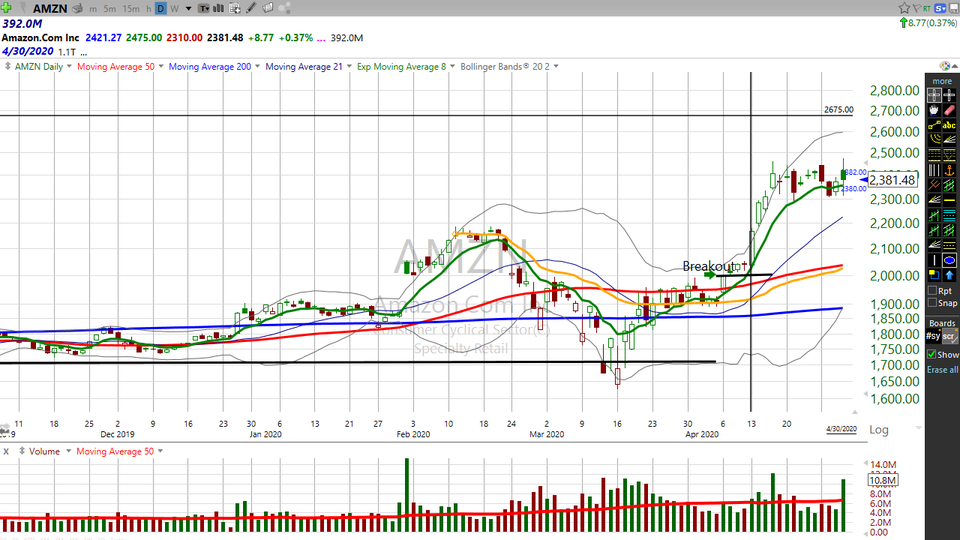Click the more button above drawing tools
Screen dimensions: 960x540
942,81
